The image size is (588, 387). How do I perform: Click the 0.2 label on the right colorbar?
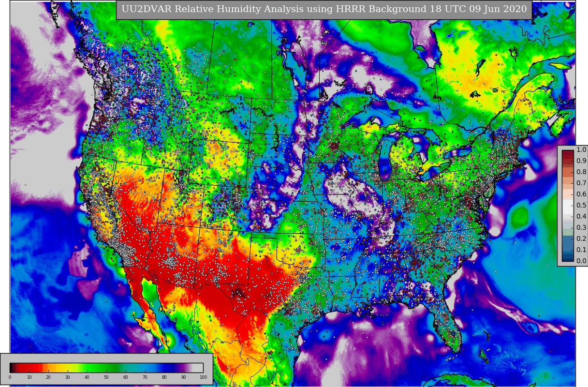click(581, 239)
